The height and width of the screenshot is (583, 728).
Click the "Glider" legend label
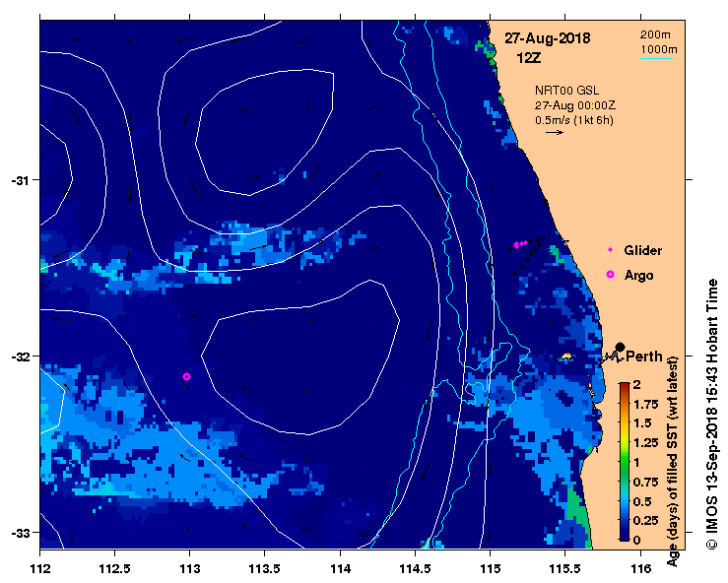pyautogui.click(x=642, y=251)
